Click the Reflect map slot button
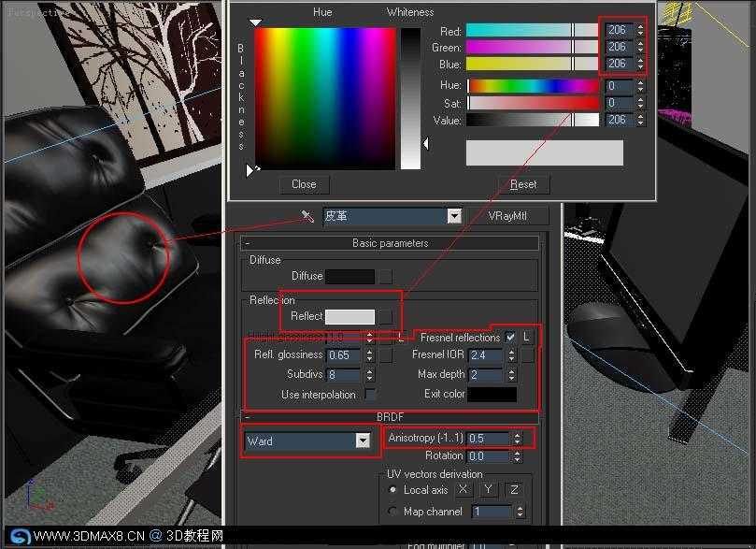Screen dimensions: 756x549 pyautogui.click(x=385, y=317)
